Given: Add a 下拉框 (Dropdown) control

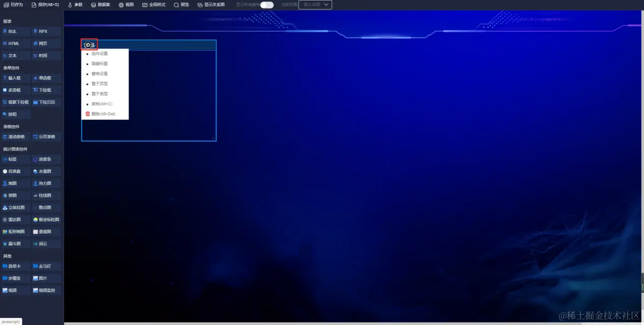Looking at the screenshot, I should pos(46,90).
